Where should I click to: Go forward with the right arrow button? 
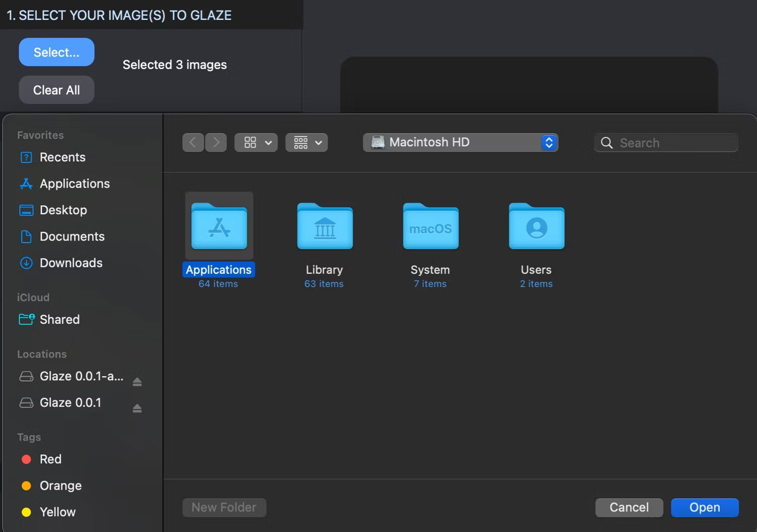pos(216,143)
